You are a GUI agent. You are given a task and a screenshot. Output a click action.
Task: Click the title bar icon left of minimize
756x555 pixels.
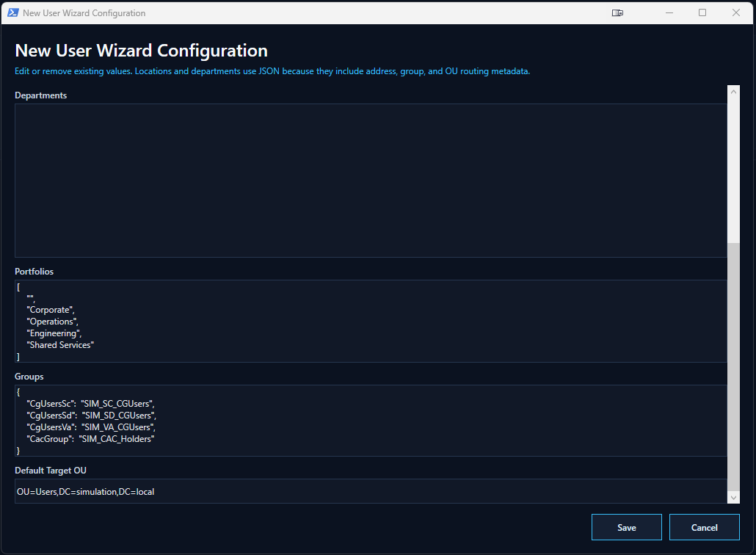point(617,13)
